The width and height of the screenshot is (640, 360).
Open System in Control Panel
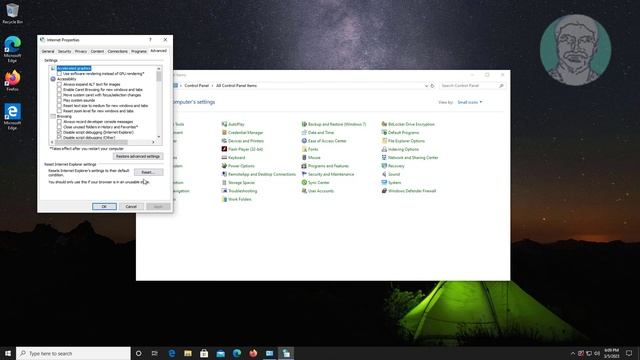point(391,183)
